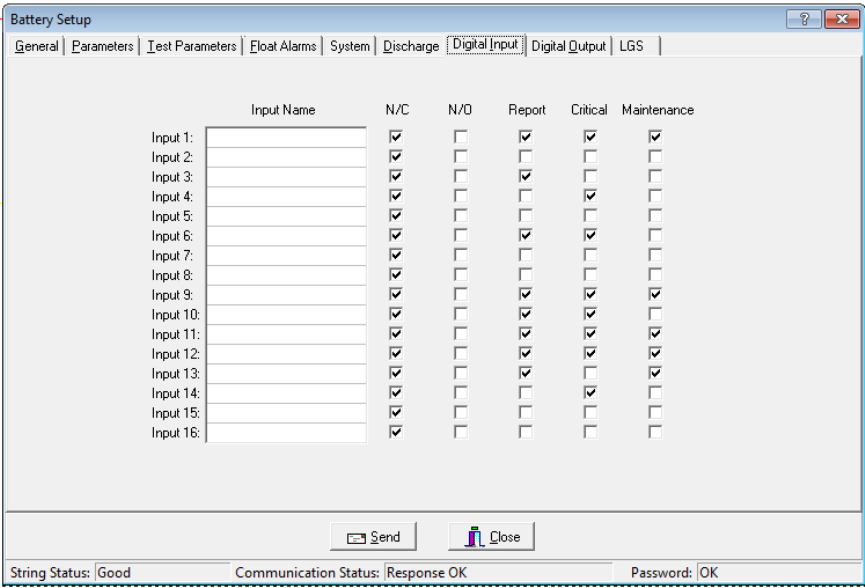
Task: Uncheck Report for Input 1
Action: (526, 137)
